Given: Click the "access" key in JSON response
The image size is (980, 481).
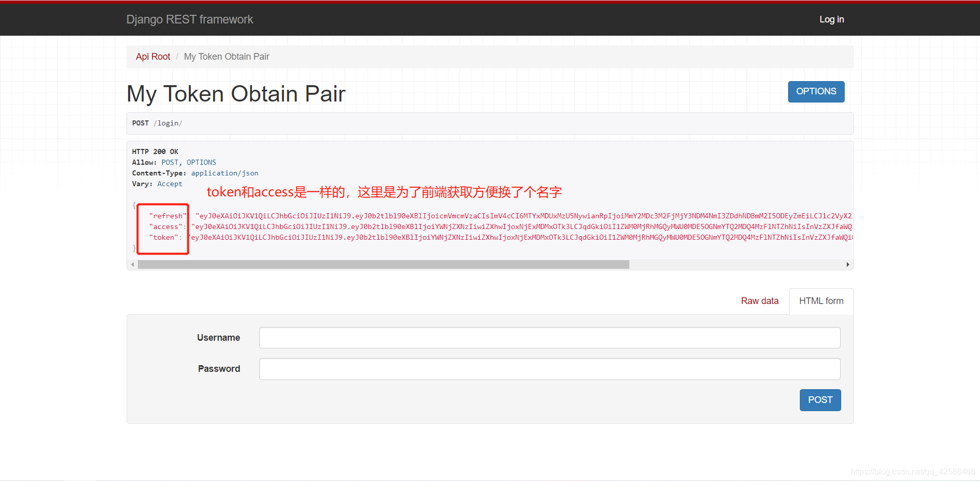Looking at the screenshot, I should pos(166,226).
